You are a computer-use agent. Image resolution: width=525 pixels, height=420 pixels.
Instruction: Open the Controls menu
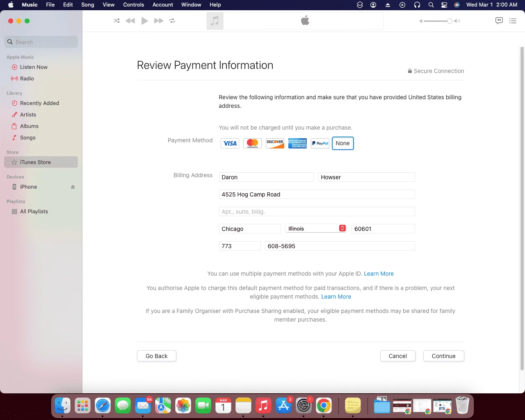click(134, 5)
